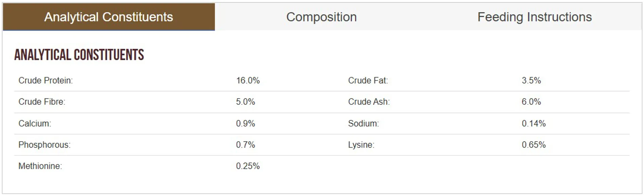Click the 0.9% calcium value
Image resolution: width=644 pixels, height=195 pixels.
[x=246, y=124]
